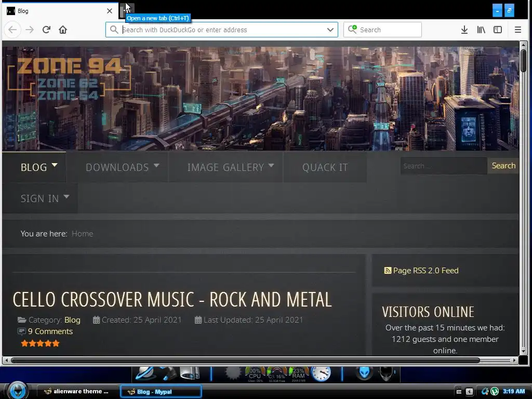The height and width of the screenshot is (399, 532).
Task: Click the five-star article rating
Action: (40, 343)
